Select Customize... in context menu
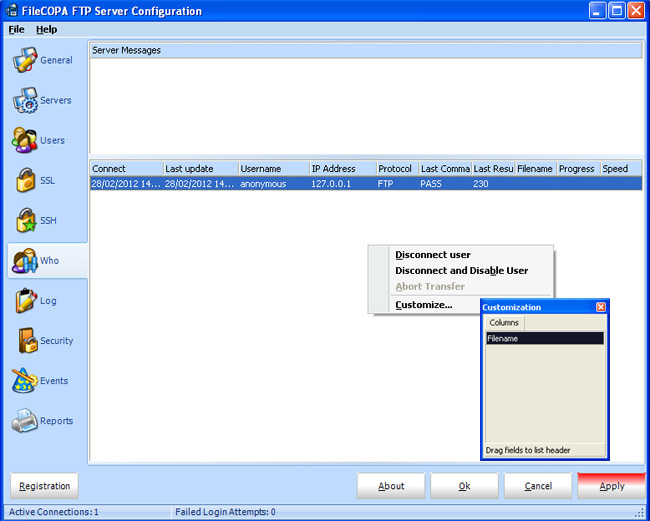Screen dimensions: 650x521 pyautogui.click(x=424, y=305)
